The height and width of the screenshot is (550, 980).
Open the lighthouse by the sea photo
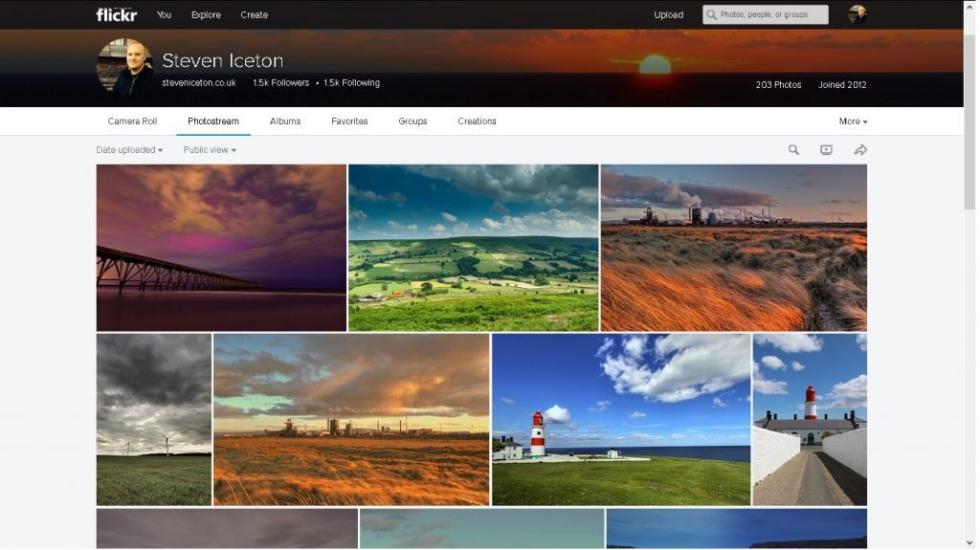(621, 419)
